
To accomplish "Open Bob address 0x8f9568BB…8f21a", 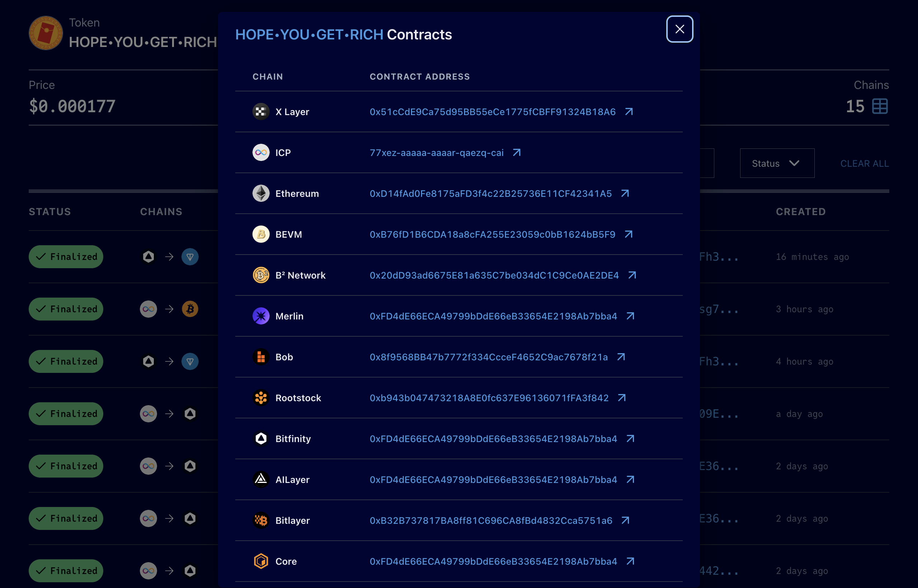I will 488,357.
